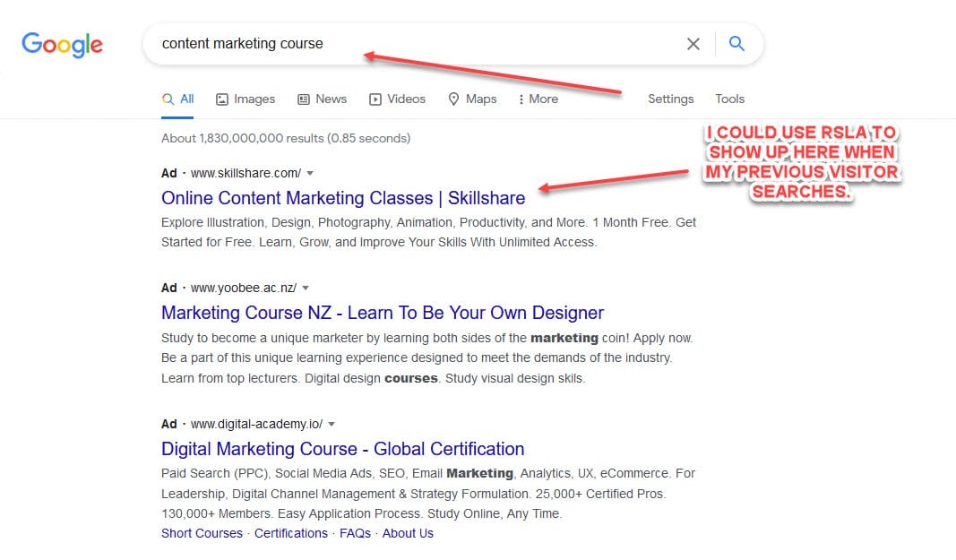The image size is (956, 560).
Task: Click Digital Academy description starting 'Paid Search (PPC)'
Action: 428,494
